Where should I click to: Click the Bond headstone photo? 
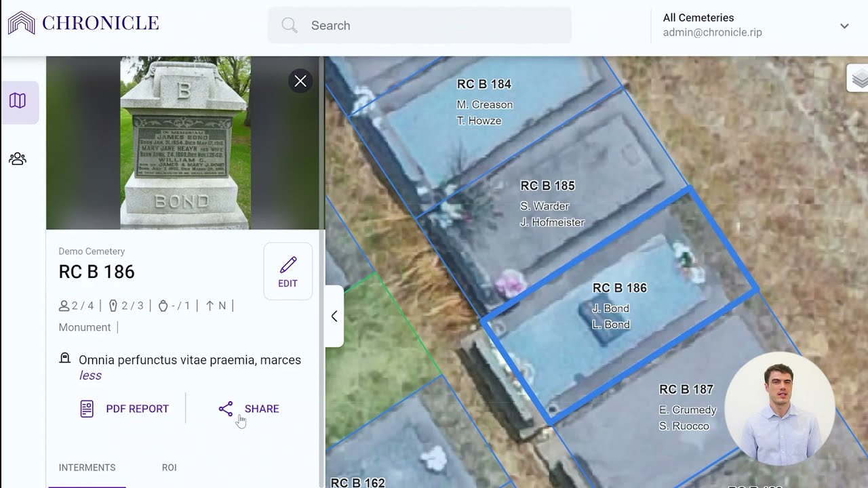pos(185,143)
